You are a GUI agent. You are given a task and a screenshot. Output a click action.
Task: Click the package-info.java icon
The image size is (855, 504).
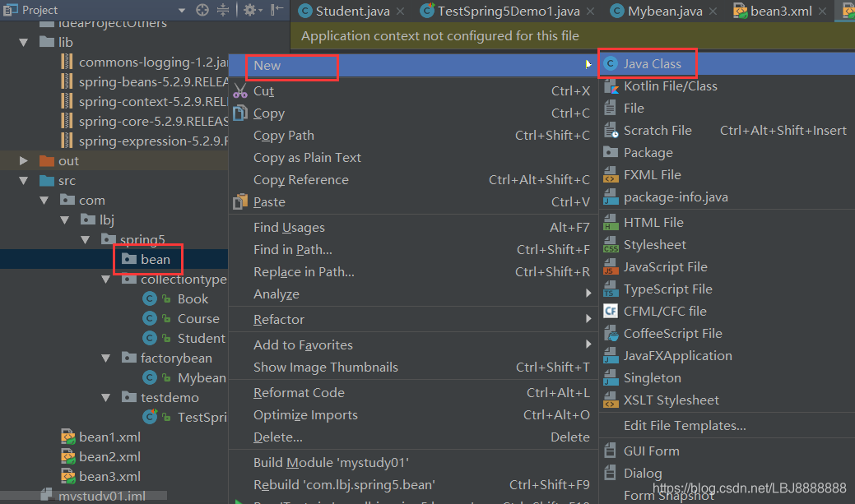(611, 197)
